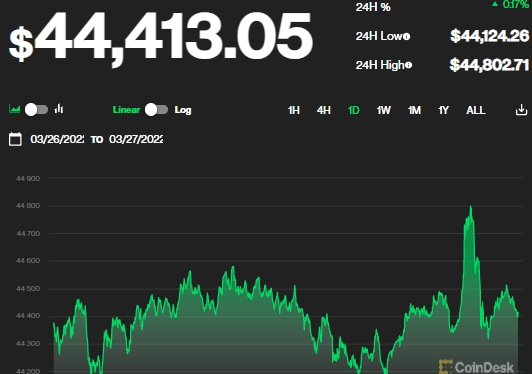Switch to the 1M timeframe

414,110
